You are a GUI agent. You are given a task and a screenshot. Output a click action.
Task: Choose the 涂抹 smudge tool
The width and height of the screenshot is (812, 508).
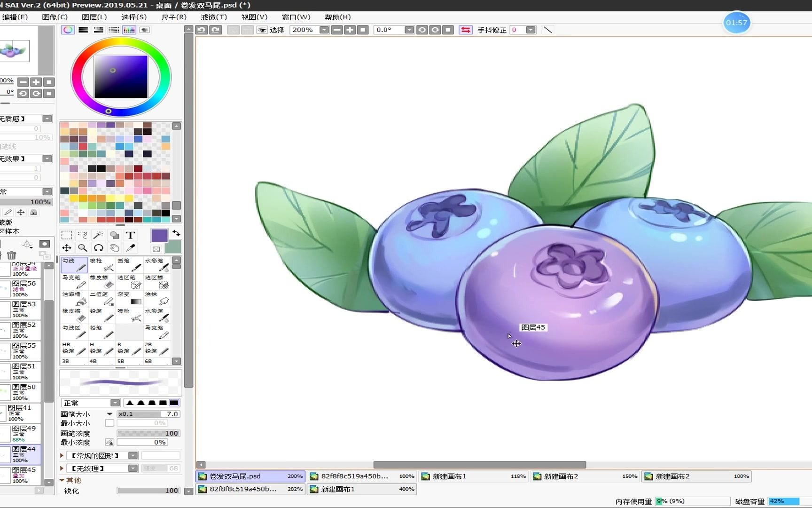[x=157, y=298]
